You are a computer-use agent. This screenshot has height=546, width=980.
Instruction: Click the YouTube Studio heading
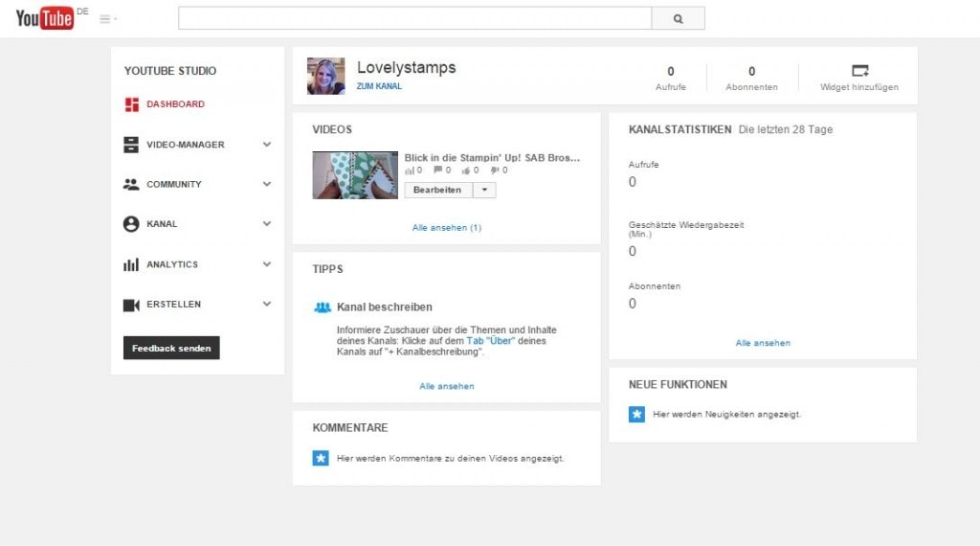[x=170, y=71]
